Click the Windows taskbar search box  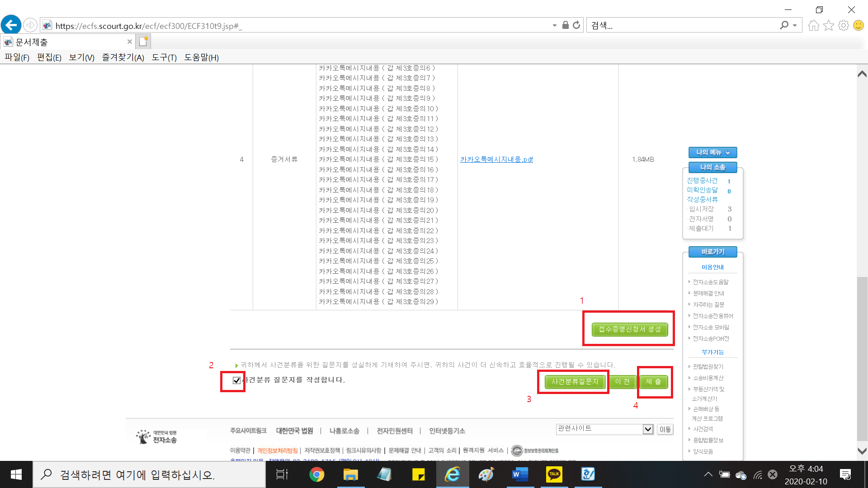coord(149,474)
